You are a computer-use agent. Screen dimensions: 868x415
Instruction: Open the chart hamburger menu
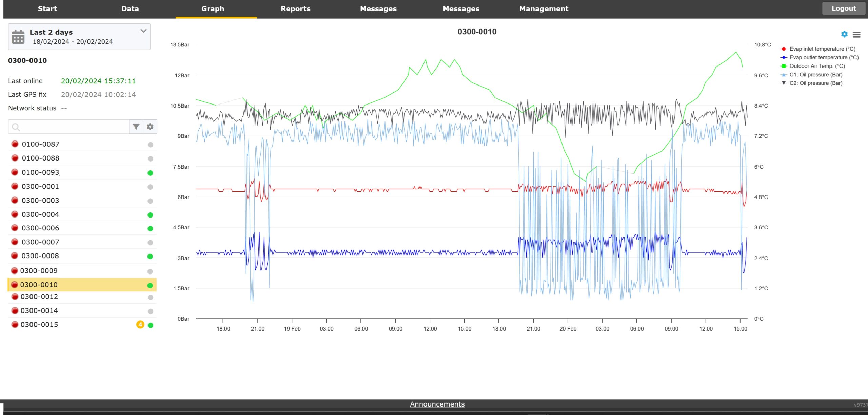click(856, 34)
